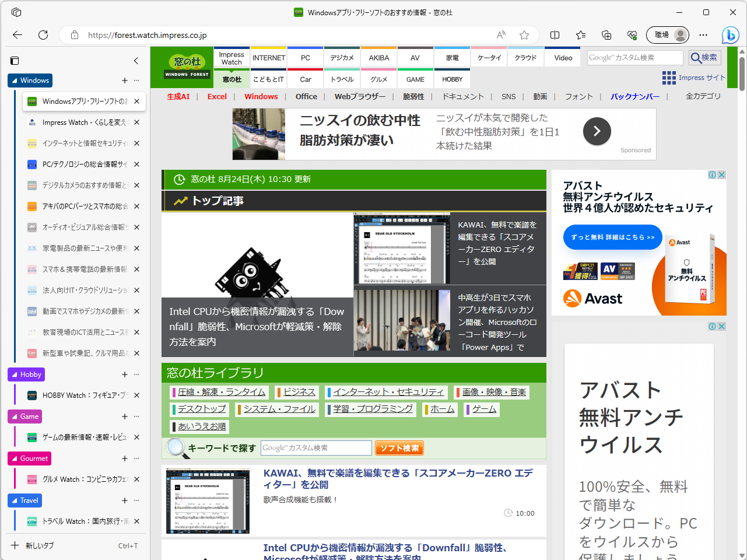
Task: Refresh the 窓の杜 page
Action: pos(43,34)
